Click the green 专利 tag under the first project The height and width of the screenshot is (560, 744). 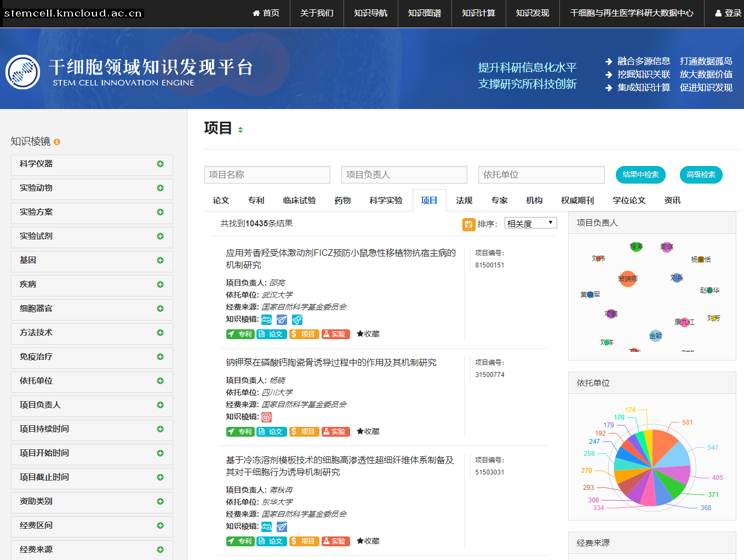(x=240, y=334)
